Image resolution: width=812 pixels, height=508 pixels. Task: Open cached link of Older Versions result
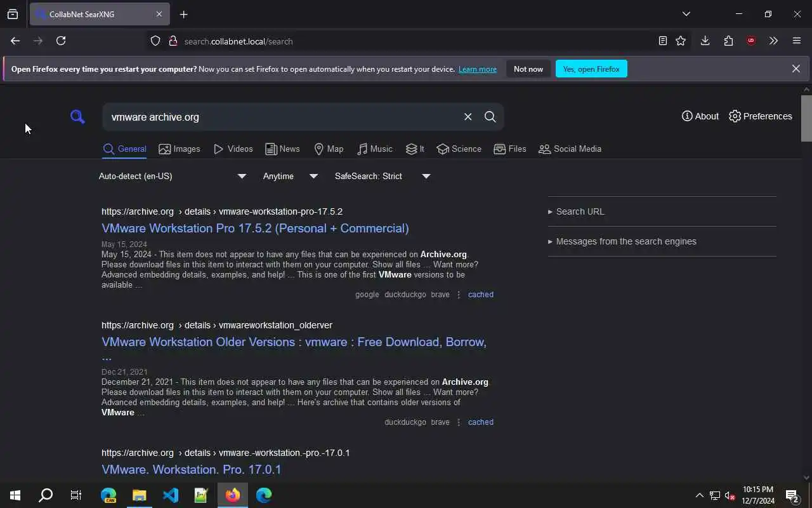[x=480, y=422]
